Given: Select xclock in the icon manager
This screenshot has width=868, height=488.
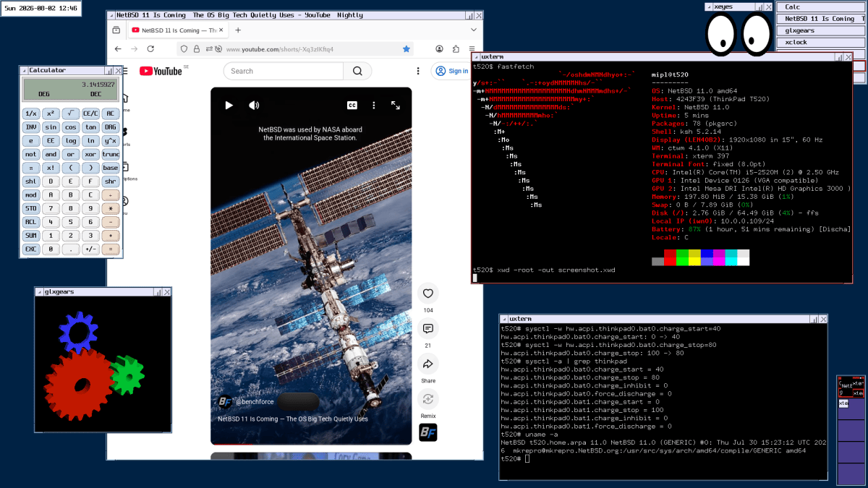Looking at the screenshot, I should (821, 42).
